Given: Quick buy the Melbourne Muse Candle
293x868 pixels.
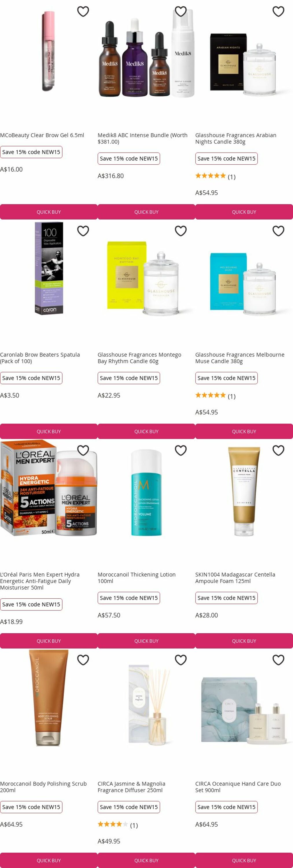Looking at the screenshot, I should pyautogui.click(x=244, y=431).
